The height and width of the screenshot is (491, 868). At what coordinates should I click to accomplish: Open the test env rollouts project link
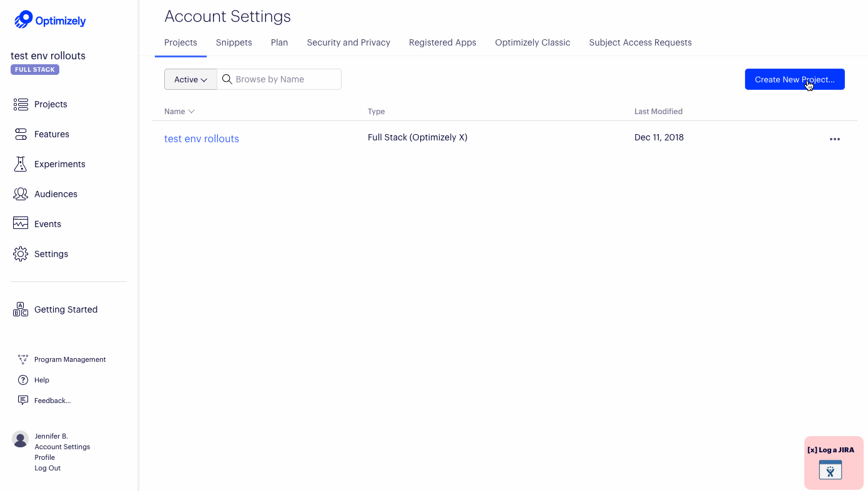(x=202, y=139)
